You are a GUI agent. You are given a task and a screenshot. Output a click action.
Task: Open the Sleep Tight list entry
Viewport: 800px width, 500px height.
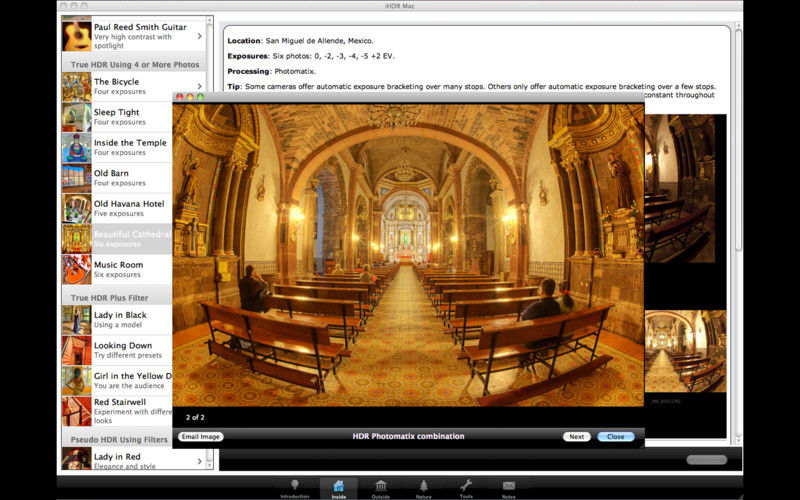pyautogui.click(x=116, y=117)
